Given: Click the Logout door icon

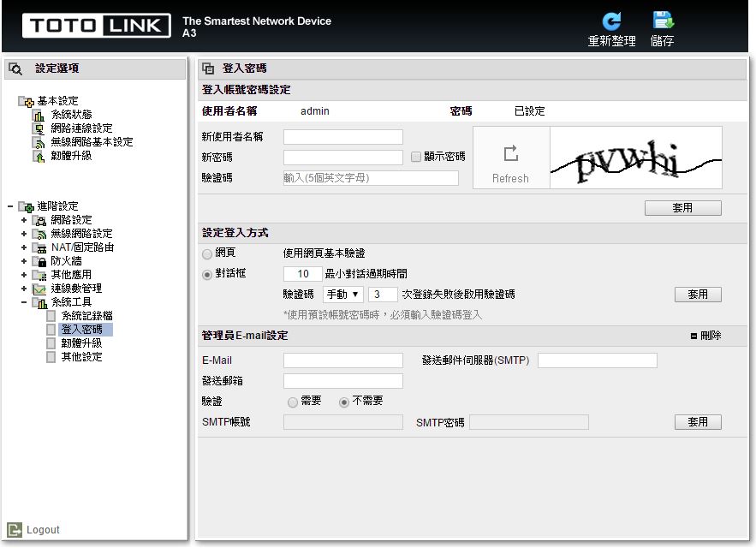Looking at the screenshot, I should click(15, 530).
